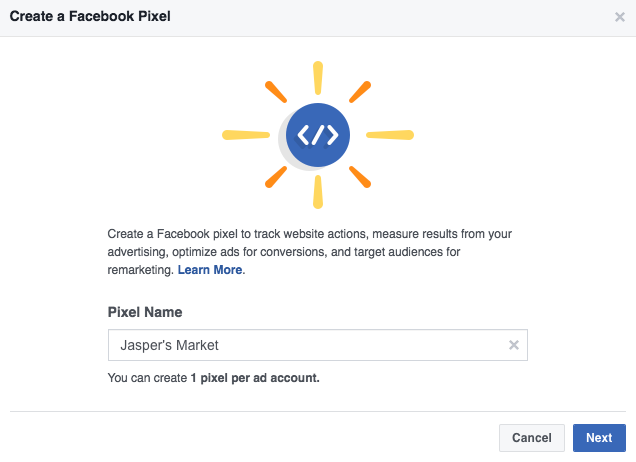Click the yellow ray pointing straight down

(x=318, y=192)
